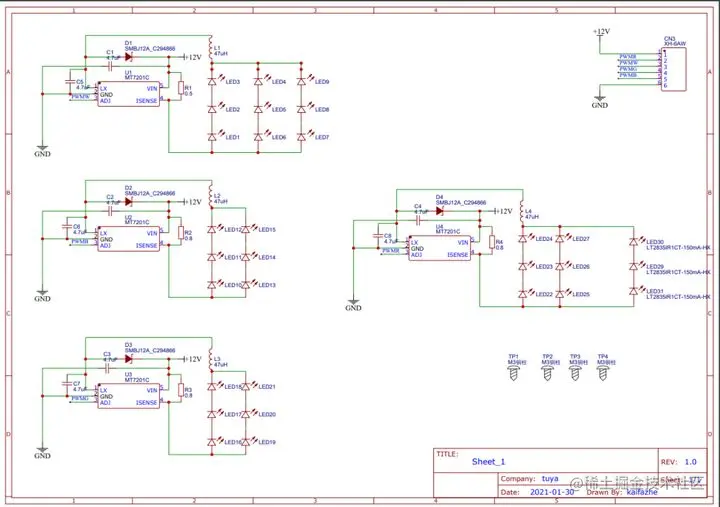
Task: Select the TP1 screw test point
Action: click(x=513, y=373)
